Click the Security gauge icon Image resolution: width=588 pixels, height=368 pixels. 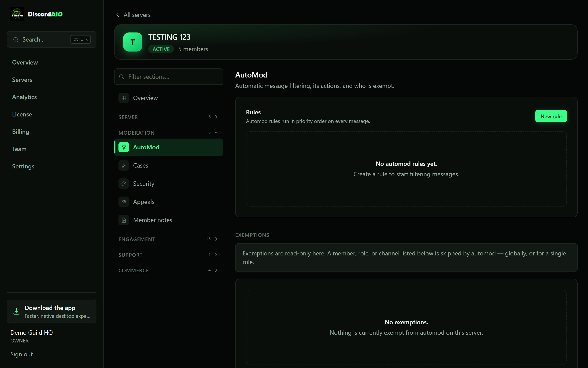click(124, 184)
